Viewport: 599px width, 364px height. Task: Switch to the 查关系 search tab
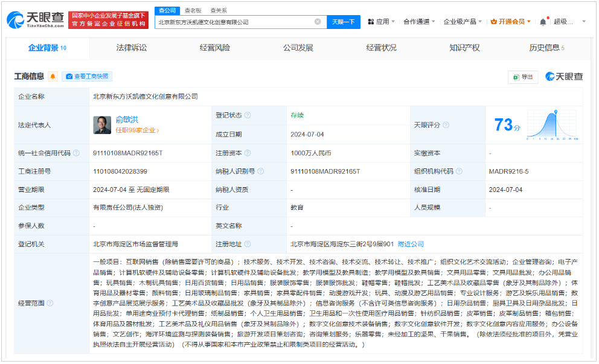tap(219, 10)
